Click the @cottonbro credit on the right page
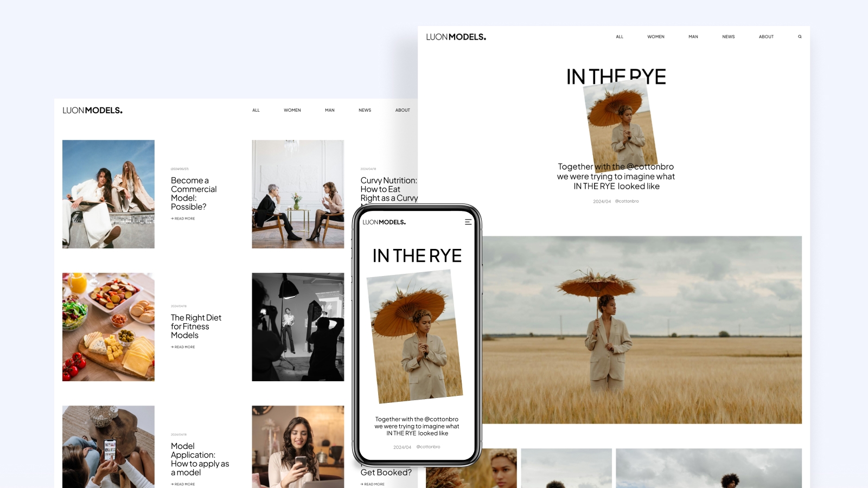This screenshot has width=868, height=488. pos(627,201)
